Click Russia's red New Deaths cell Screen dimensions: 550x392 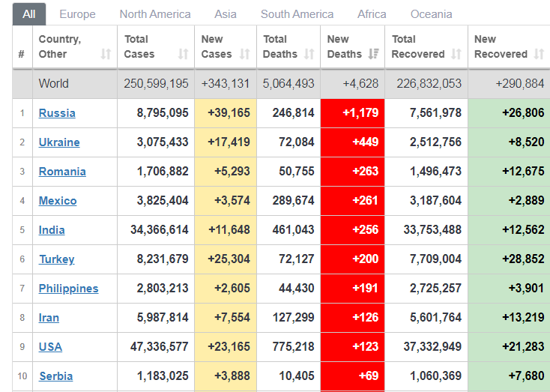click(x=352, y=113)
